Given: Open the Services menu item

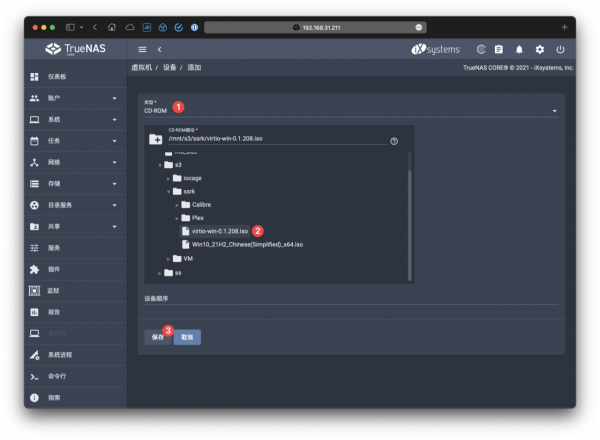Looking at the screenshot, I should (x=75, y=248).
